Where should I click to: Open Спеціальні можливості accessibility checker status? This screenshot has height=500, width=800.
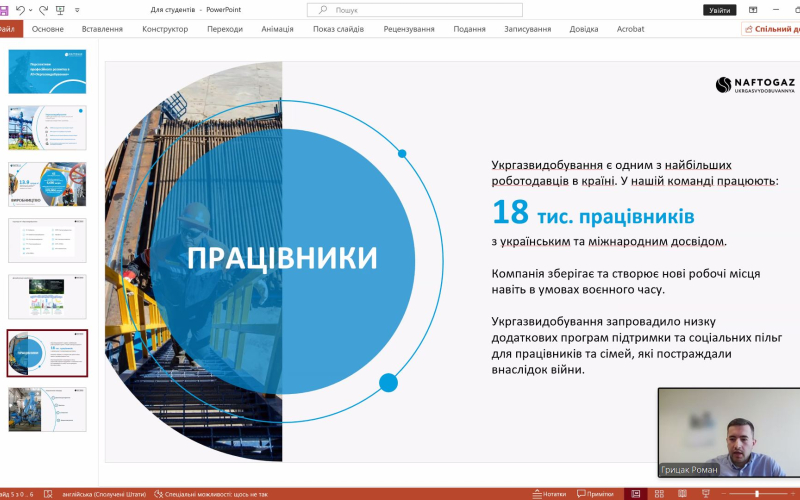[211, 494]
